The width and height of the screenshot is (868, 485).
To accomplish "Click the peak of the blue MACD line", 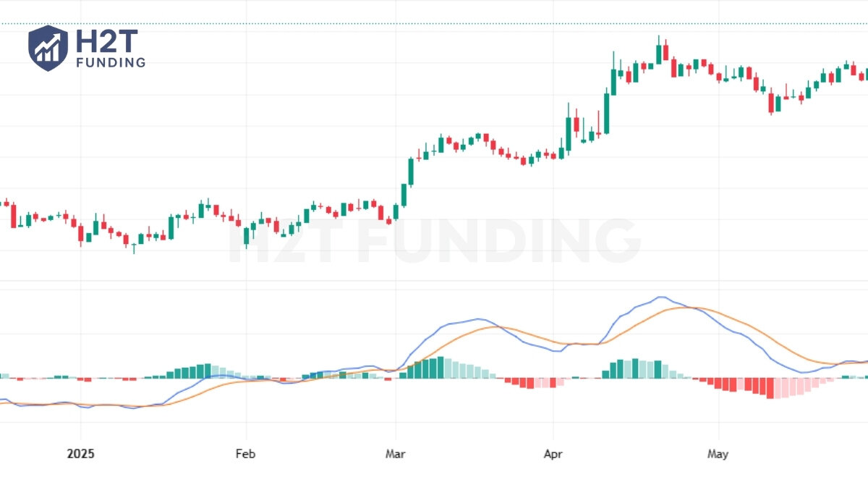I will tap(660, 298).
